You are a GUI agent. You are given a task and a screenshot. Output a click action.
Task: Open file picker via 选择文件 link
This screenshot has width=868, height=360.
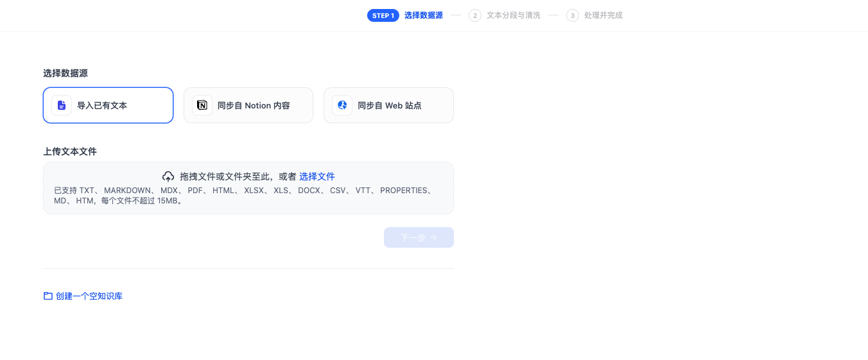click(x=317, y=176)
